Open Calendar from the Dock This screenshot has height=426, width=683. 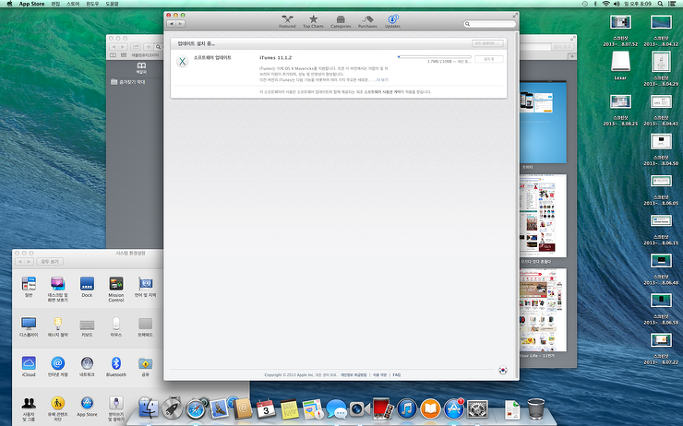click(266, 409)
